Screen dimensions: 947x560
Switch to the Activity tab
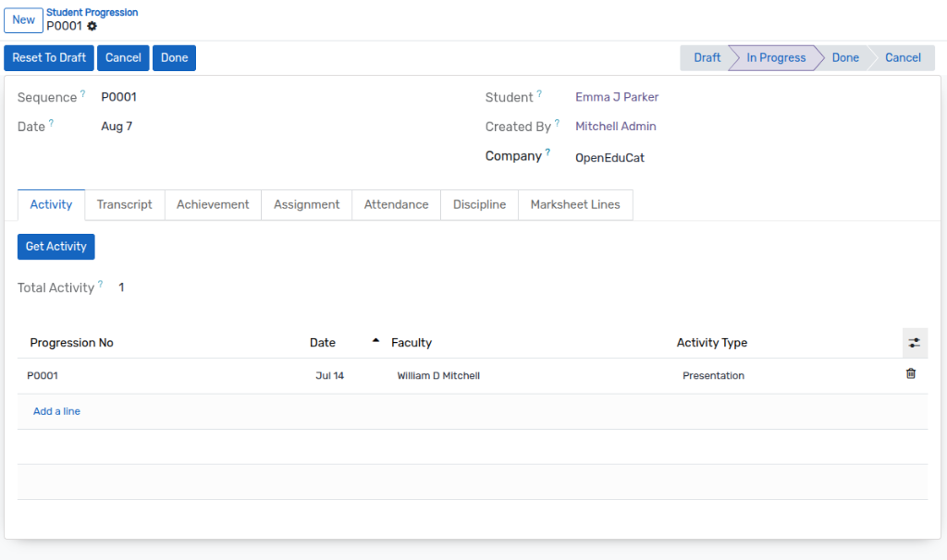[x=52, y=204]
